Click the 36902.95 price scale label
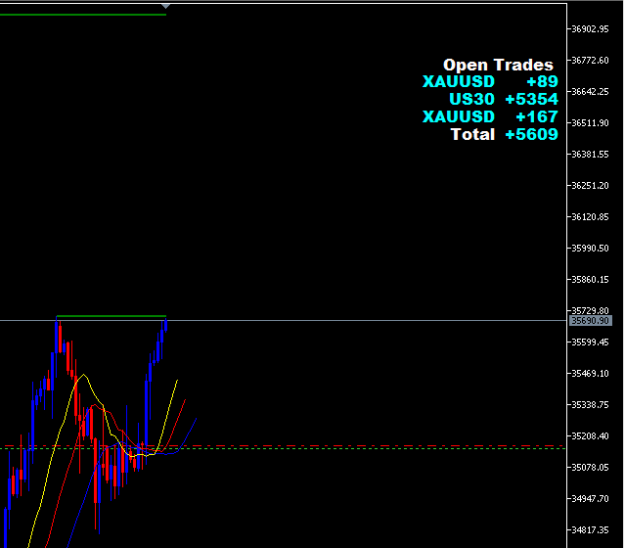Image resolution: width=625 pixels, height=548 pixels. (590, 29)
